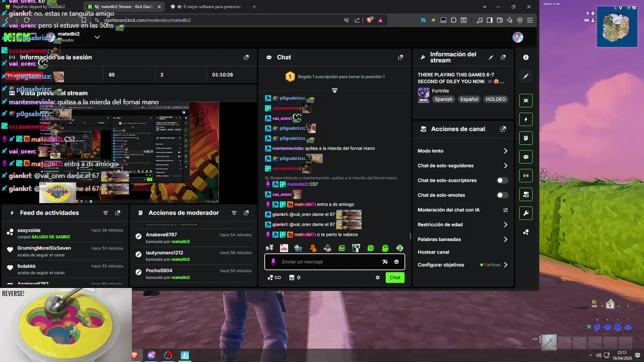Expand Configurar objetivos options
Screen dimensions: 644x362
506,265
